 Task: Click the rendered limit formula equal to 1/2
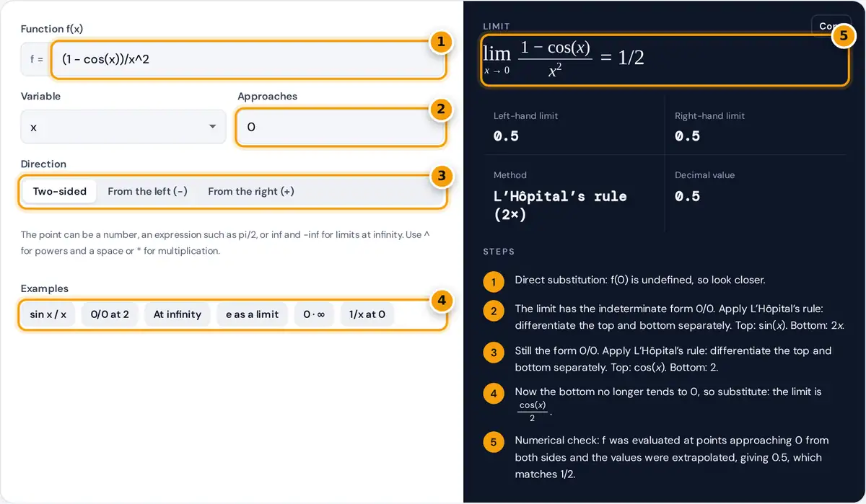coord(564,58)
